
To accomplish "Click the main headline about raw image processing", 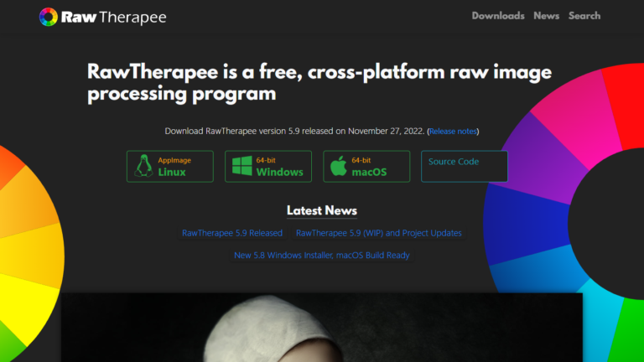I will 319,82.
